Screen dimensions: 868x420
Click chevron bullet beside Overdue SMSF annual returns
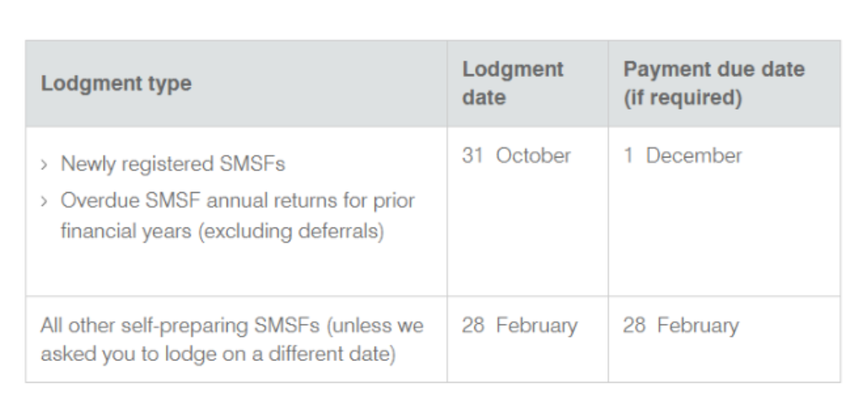(x=44, y=201)
